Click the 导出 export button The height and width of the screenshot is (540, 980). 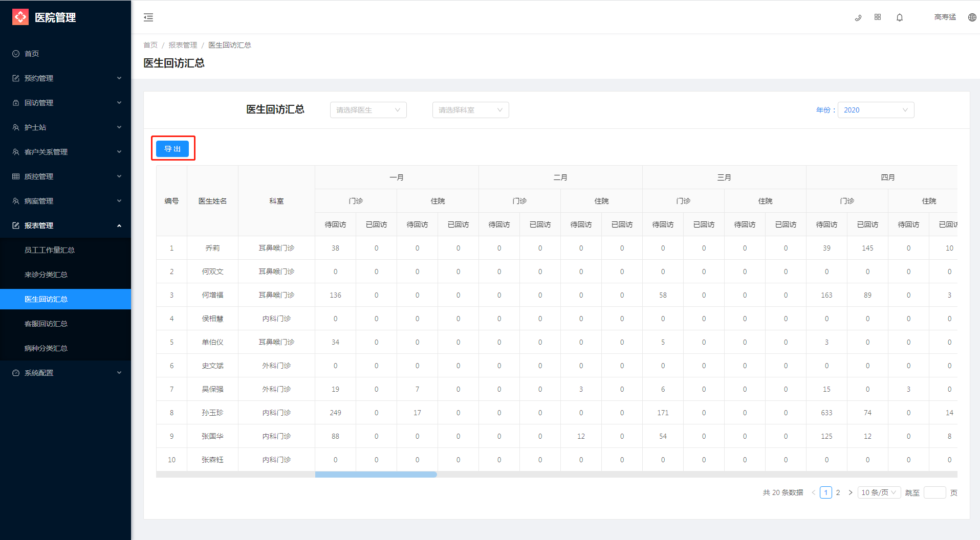(x=172, y=149)
